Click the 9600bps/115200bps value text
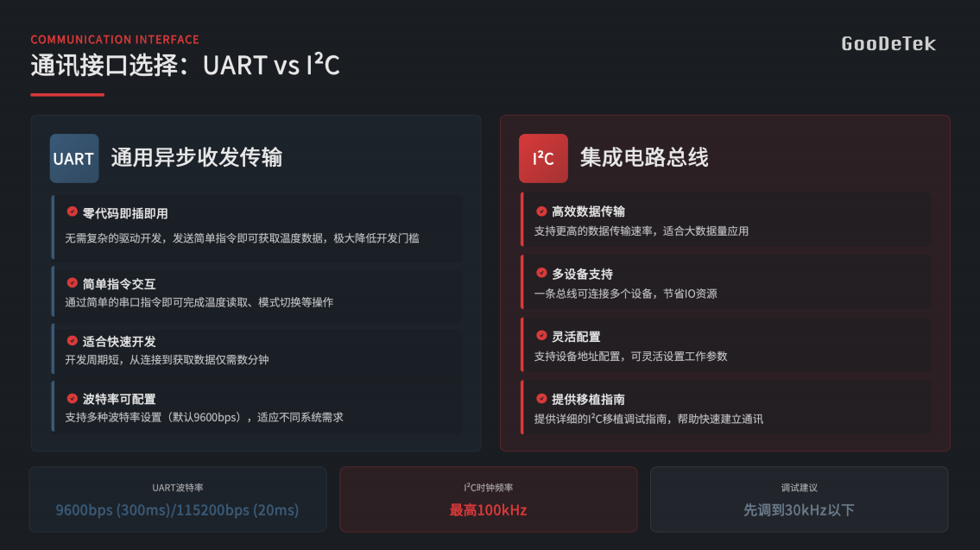 [x=178, y=510]
